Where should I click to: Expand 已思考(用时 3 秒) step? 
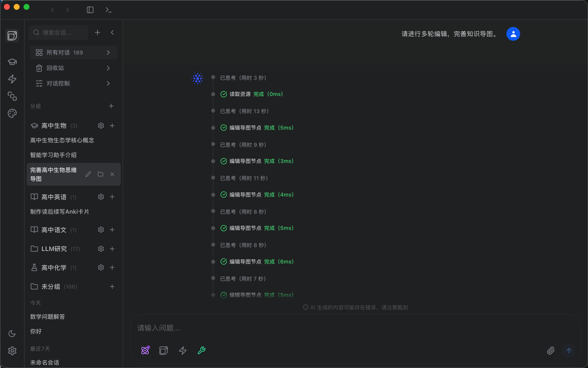(243, 78)
